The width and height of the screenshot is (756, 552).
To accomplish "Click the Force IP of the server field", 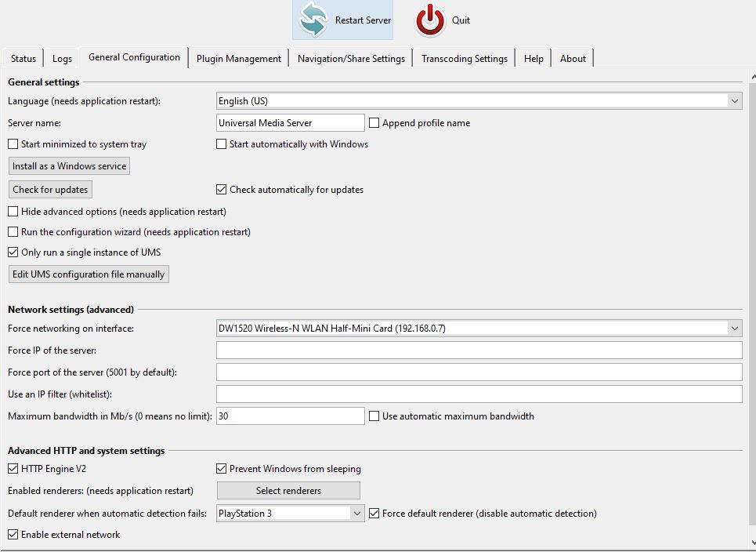I will click(479, 350).
